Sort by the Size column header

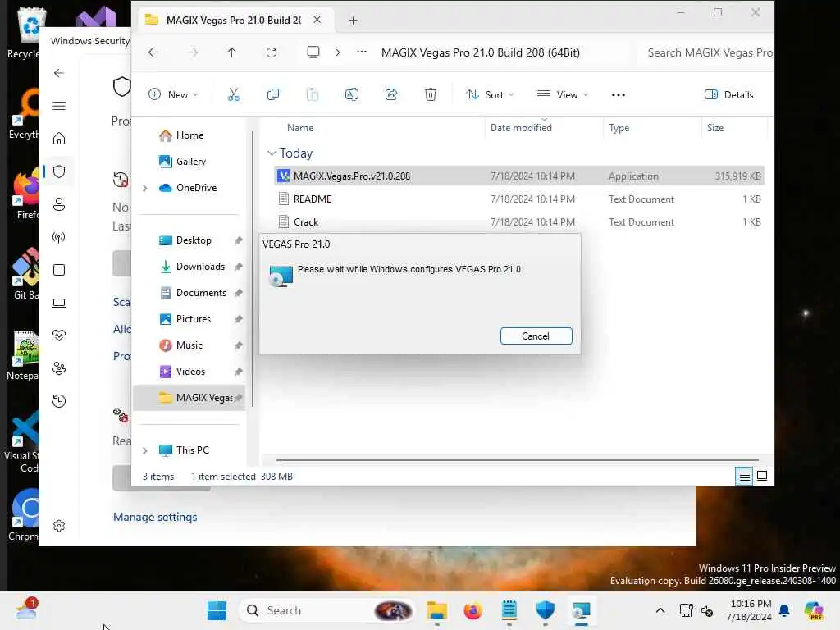click(x=715, y=128)
